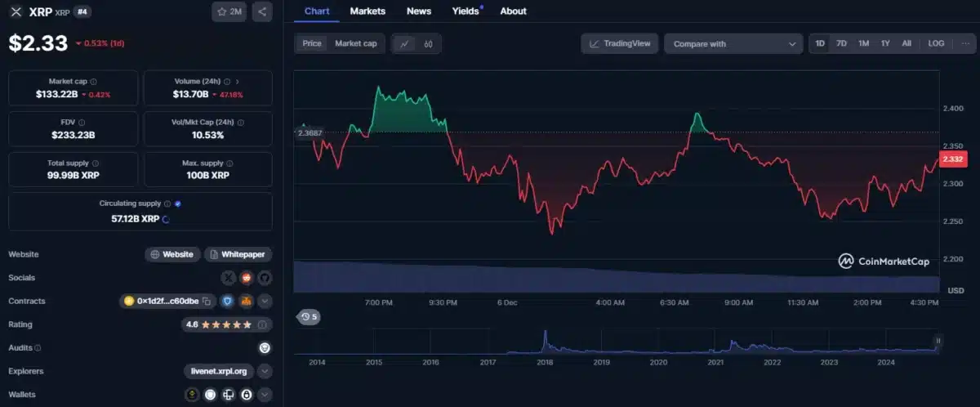Screen dimensions: 980x407
Task: Click the MetaMask fox icon in Contracts row
Action: 246,301
